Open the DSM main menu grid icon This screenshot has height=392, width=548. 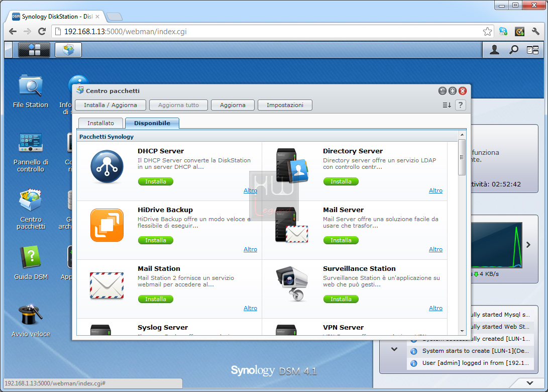pos(34,50)
